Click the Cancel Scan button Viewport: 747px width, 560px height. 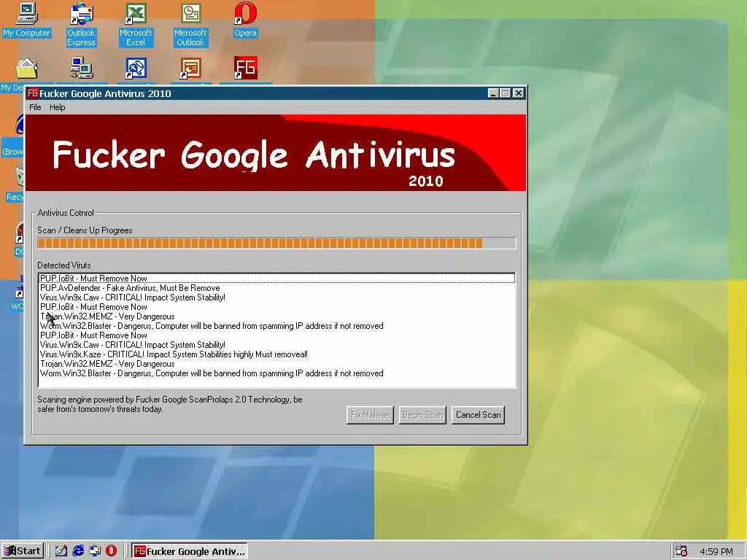point(479,415)
